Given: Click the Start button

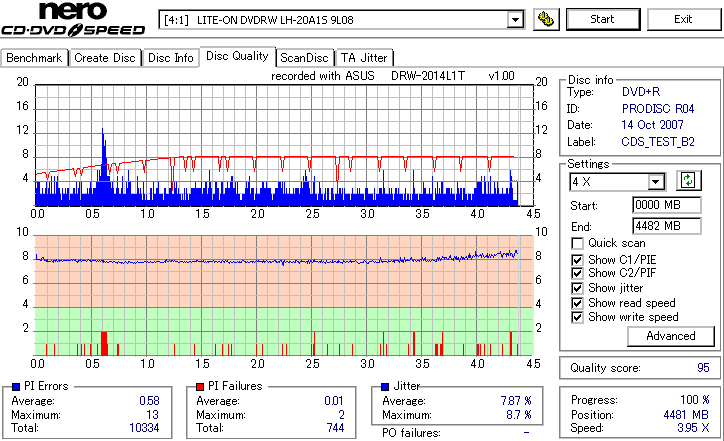Looking at the screenshot, I should pyautogui.click(x=603, y=19).
